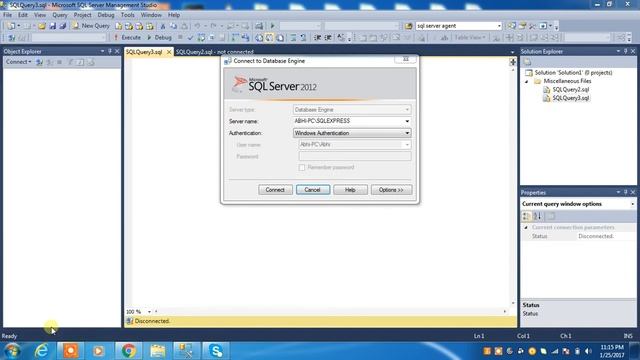The width and height of the screenshot is (640, 360).
Task: Toggle Object Explorer auto-hide pin
Action: point(110,51)
